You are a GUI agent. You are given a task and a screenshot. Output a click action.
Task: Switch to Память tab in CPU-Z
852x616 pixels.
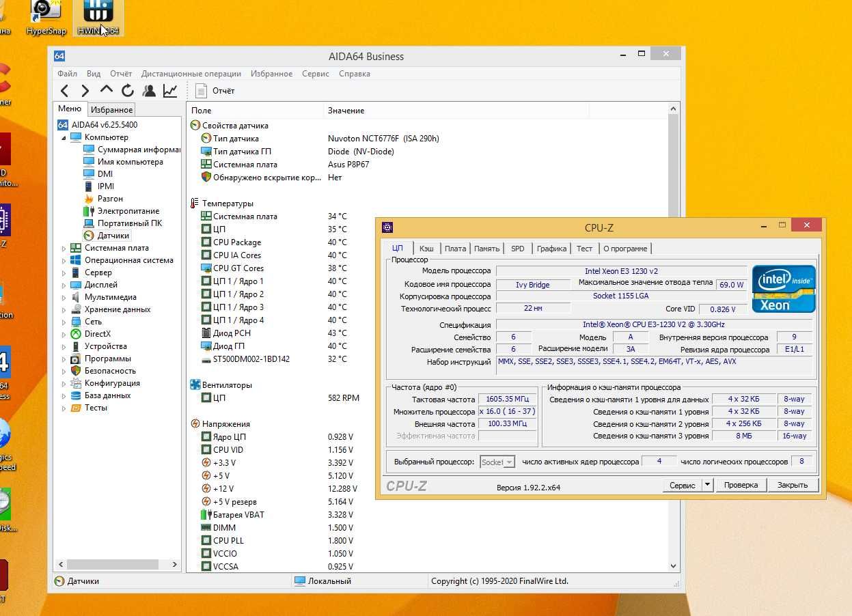click(486, 249)
